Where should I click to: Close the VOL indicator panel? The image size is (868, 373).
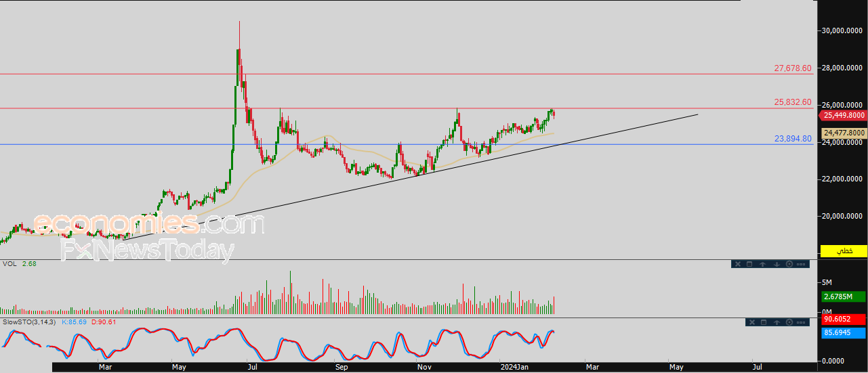[x=738, y=264]
